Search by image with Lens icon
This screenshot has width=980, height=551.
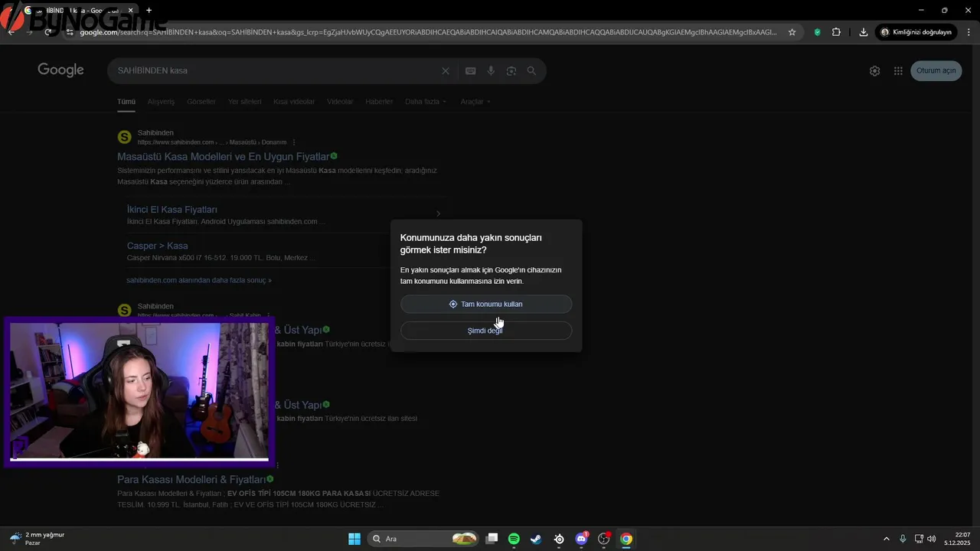511,71
